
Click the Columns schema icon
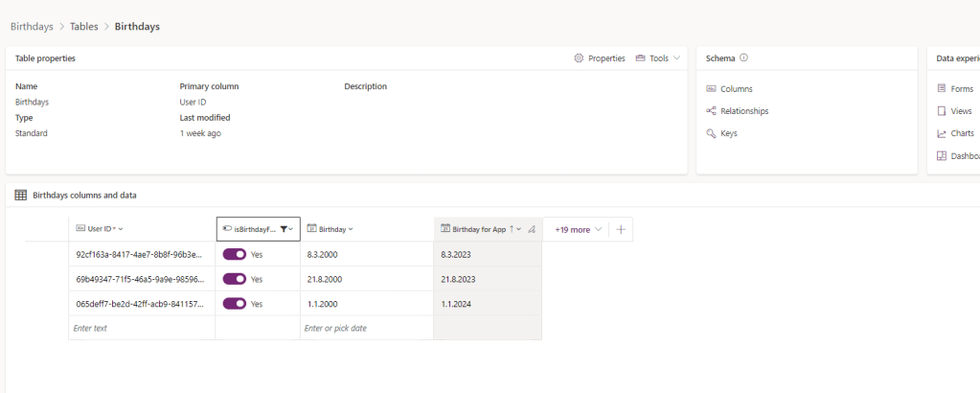point(711,89)
